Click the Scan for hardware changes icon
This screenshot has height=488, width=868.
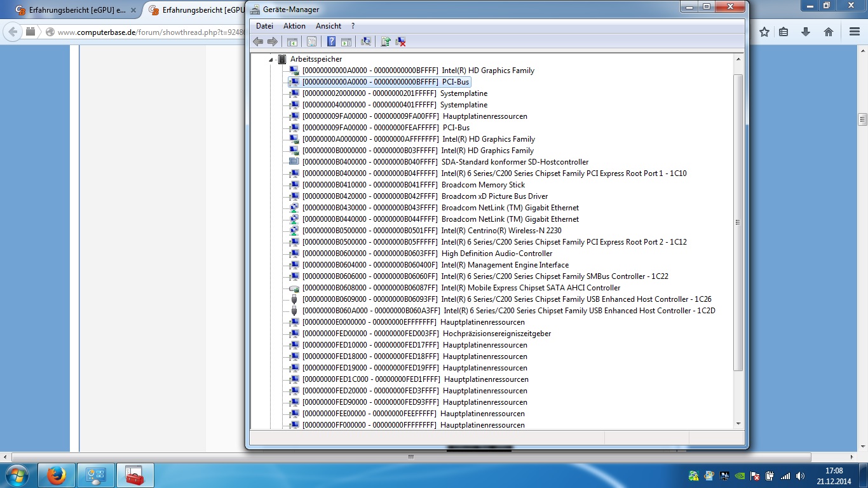coord(365,41)
